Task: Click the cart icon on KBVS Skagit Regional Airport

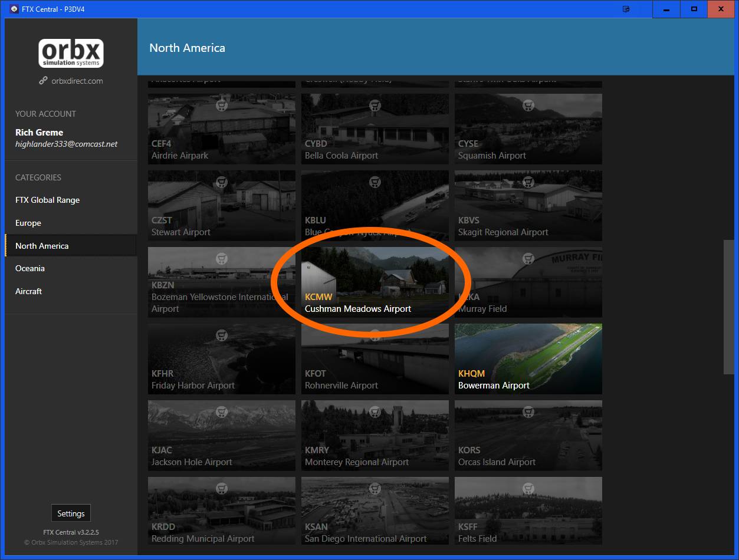Action: click(528, 182)
